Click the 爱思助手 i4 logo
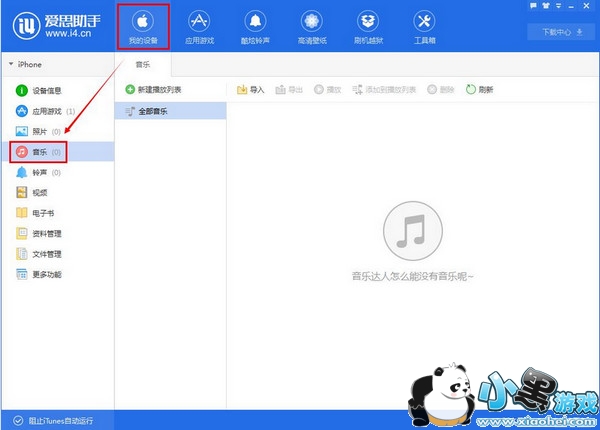Image resolution: width=600 pixels, height=430 pixels. [57, 26]
